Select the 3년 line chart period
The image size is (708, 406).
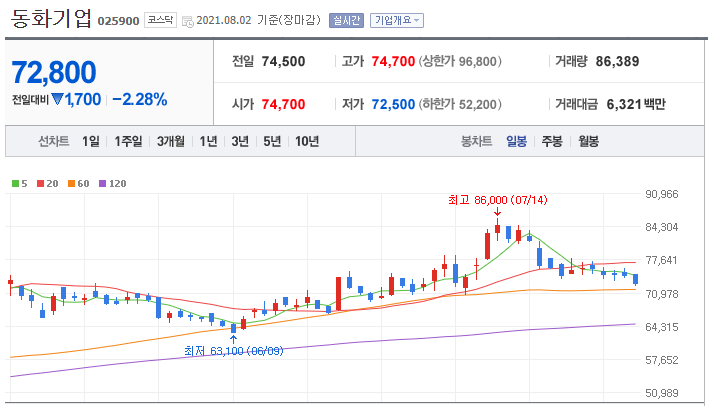240,141
